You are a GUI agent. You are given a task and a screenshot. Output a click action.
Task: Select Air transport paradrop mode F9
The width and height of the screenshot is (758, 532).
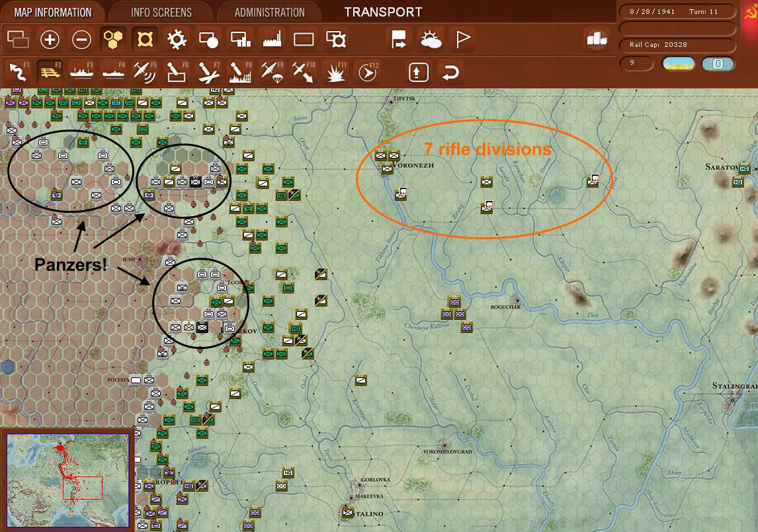(272, 72)
